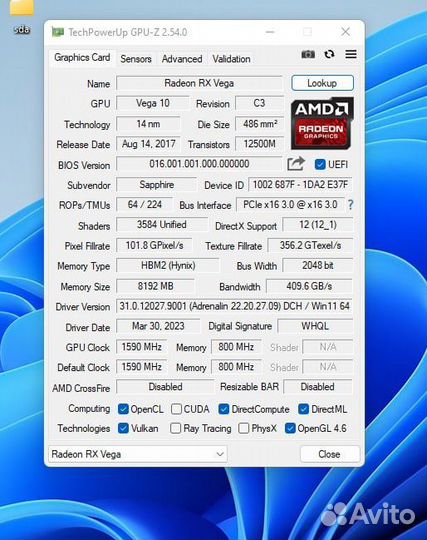The image size is (427, 540).
Task: Click the Resizable BAR field Disabled
Action: [318, 387]
